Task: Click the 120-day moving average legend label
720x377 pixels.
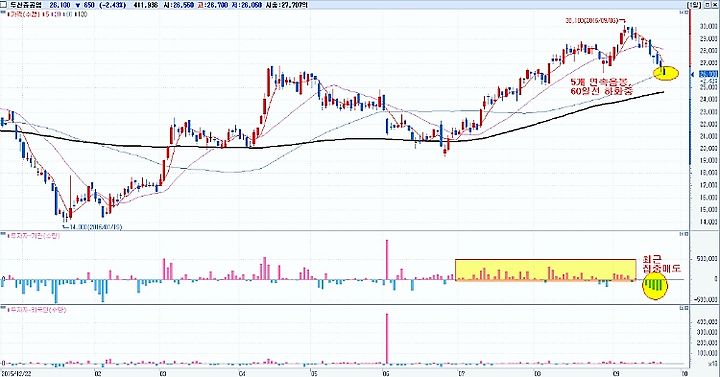Action: (x=82, y=14)
